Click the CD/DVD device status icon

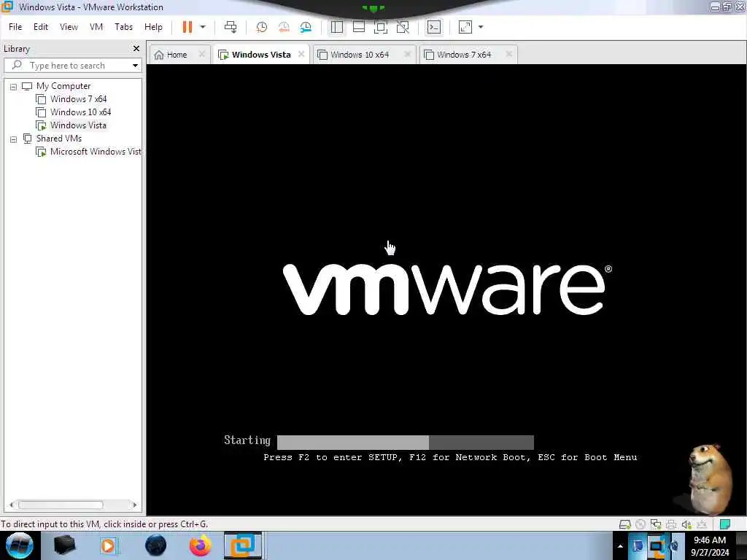(640, 524)
